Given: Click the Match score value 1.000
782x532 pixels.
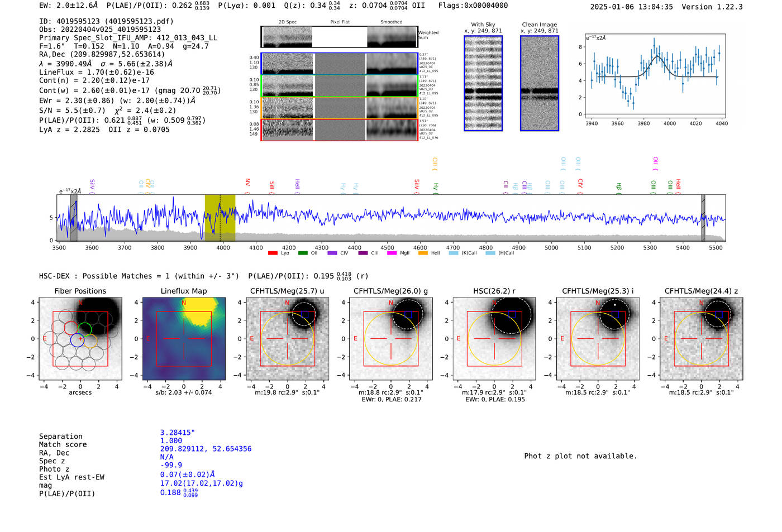Looking at the screenshot, I should pos(171,441).
